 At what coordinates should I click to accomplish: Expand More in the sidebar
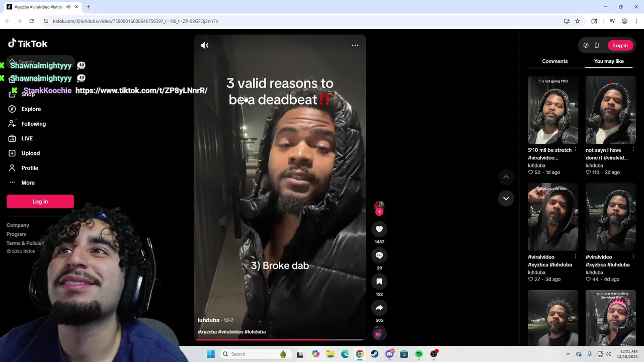click(x=28, y=183)
